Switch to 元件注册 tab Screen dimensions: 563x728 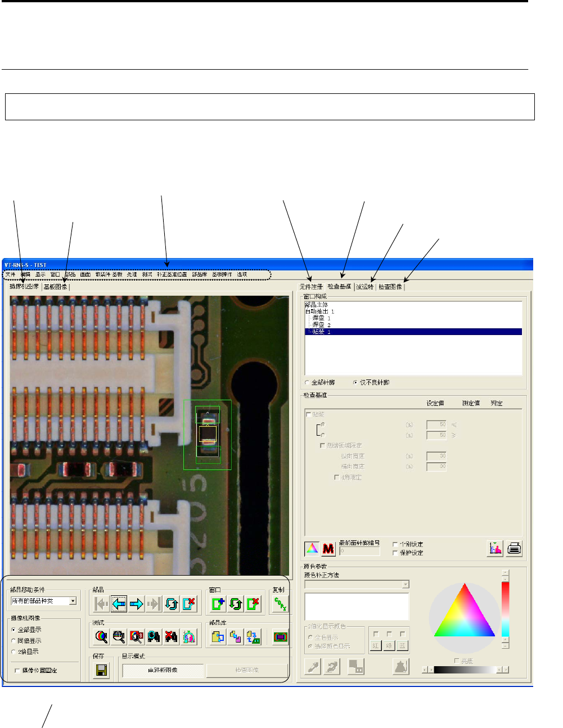click(311, 287)
